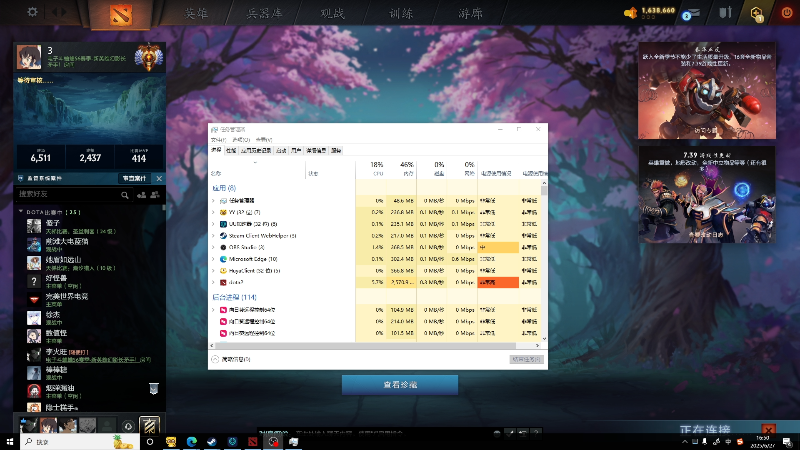The image size is (800, 450).
Task: Switch to the 性能 tab in Task Manager
Action: click(x=231, y=151)
